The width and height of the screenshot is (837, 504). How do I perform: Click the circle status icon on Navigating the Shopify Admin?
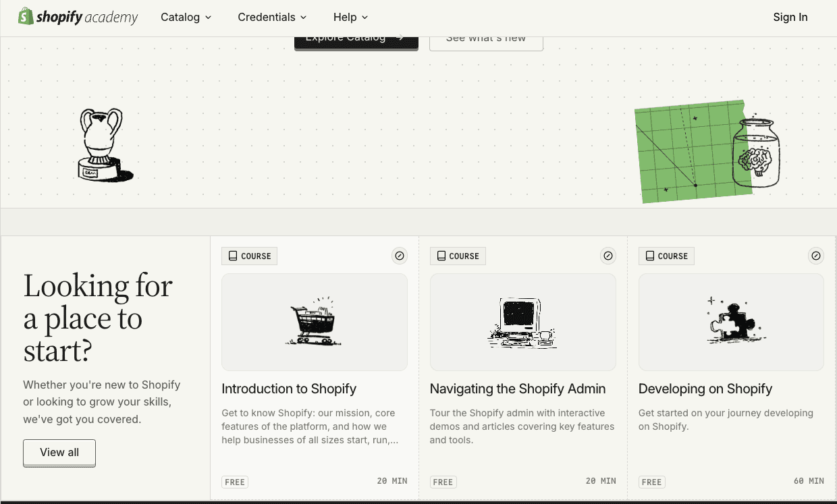tap(608, 256)
